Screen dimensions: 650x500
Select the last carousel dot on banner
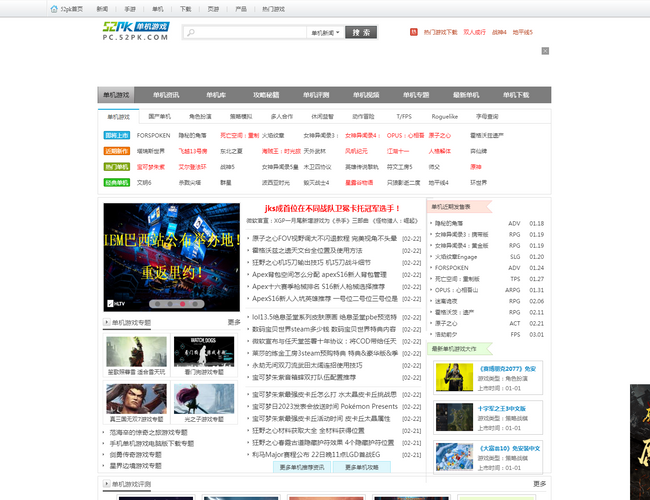[195, 304]
